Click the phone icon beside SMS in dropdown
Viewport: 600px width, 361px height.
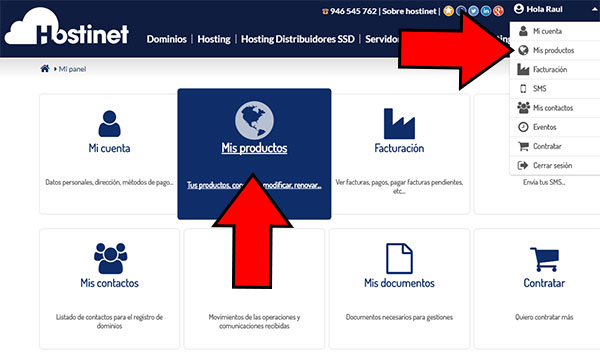point(523,88)
